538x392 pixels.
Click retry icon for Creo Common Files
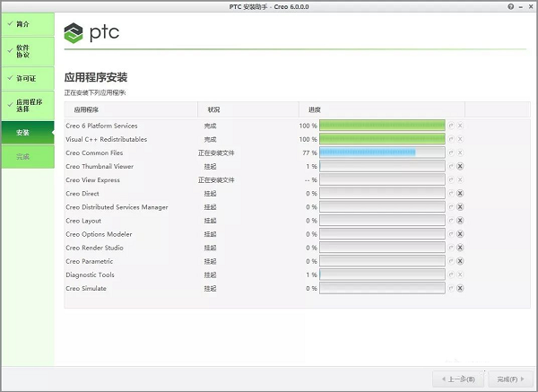(451, 153)
